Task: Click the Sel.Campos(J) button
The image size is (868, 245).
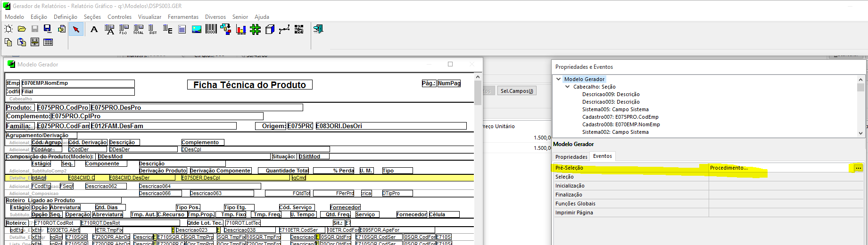Action: coord(517,91)
